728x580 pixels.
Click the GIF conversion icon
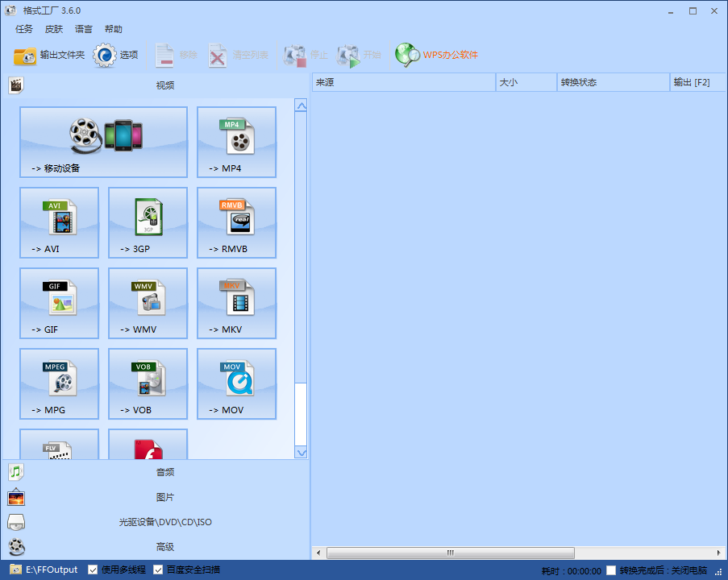[59, 303]
